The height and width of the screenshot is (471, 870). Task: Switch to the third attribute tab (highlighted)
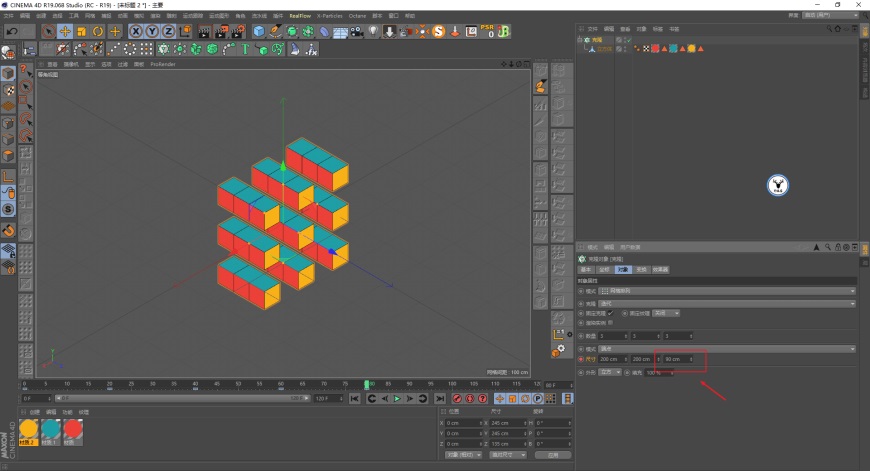623,270
